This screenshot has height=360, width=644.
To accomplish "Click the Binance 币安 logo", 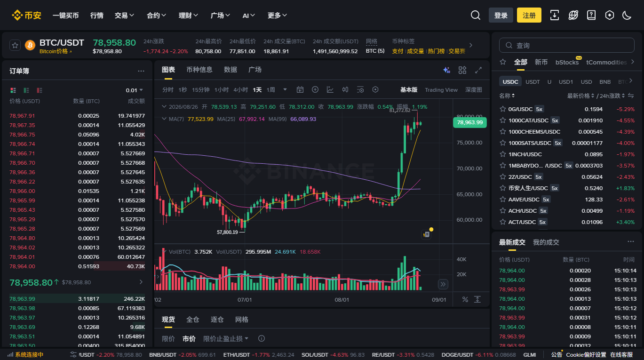I will (x=26, y=15).
